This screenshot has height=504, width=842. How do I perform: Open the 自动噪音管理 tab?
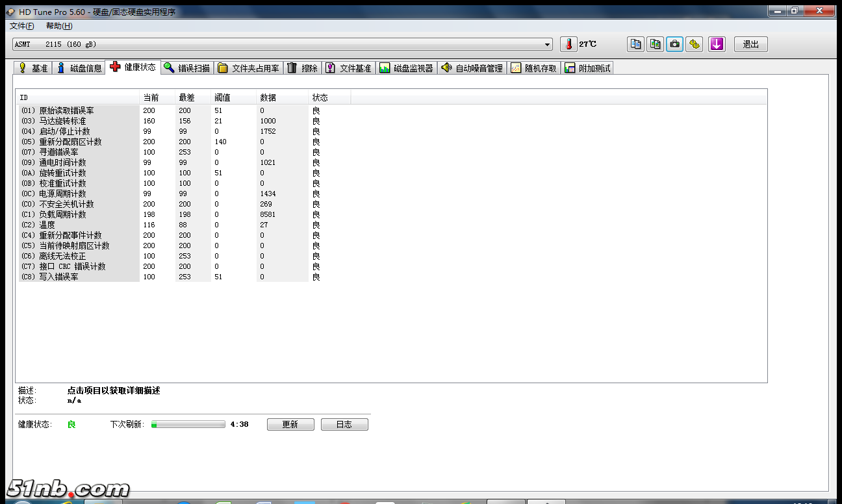[x=472, y=68]
